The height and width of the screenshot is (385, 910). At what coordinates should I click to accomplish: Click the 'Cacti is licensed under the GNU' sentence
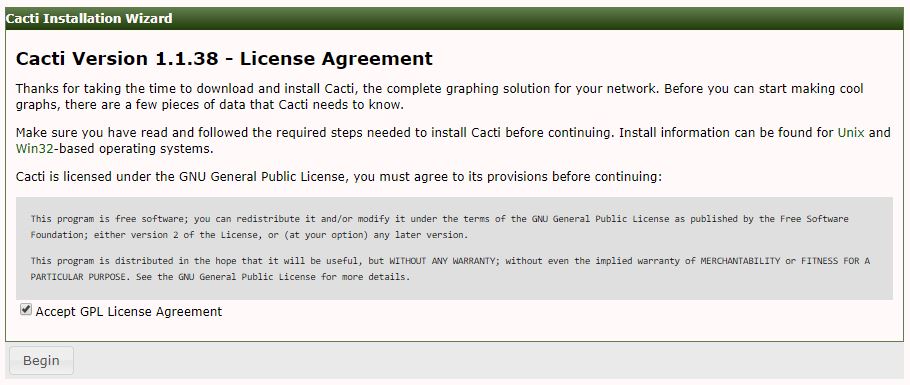click(338, 177)
